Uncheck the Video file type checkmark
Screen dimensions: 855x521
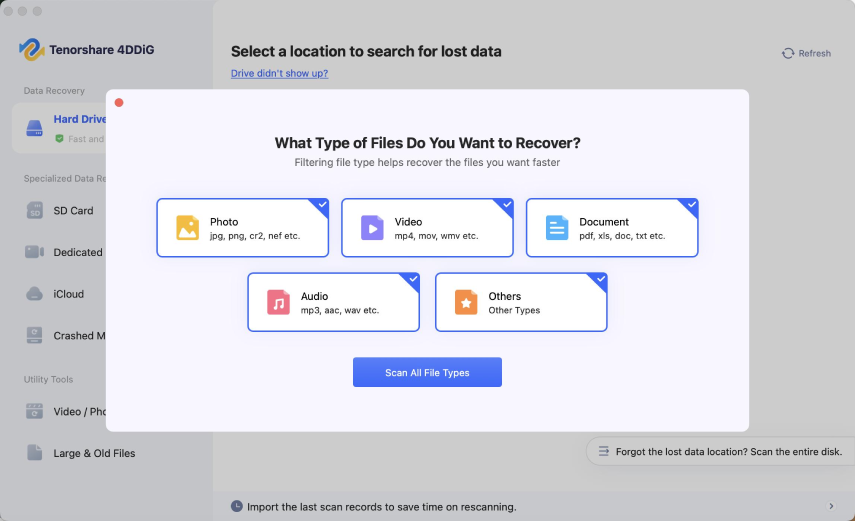point(507,205)
